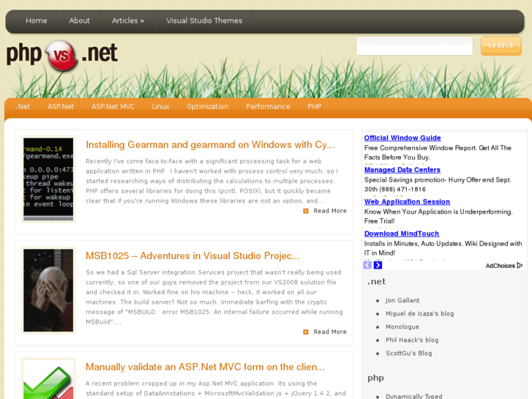Open the Installing Gearman and gearmand article title
Screen dimensions: 532x399
[210, 145]
